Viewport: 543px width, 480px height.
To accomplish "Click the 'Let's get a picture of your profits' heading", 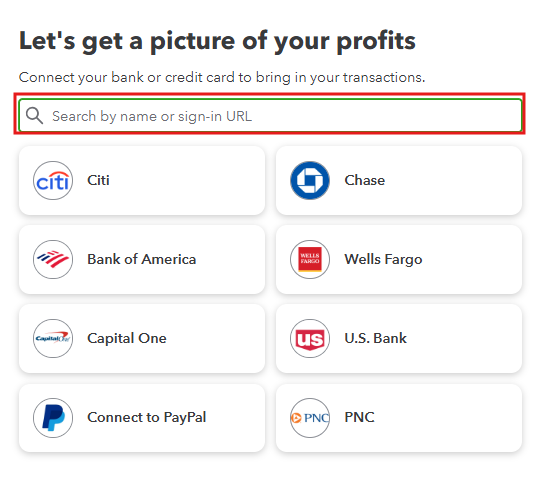I will click(x=217, y=41).
